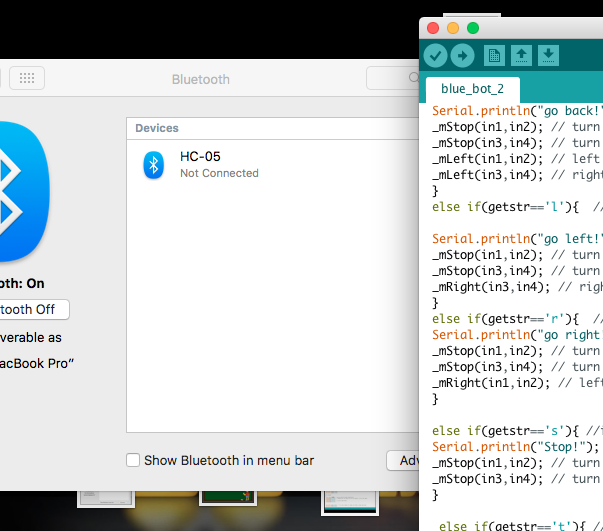The image size is (603, 531).
Task: Click the Arduino Verify checkmark button
Action: pos(435,56)
